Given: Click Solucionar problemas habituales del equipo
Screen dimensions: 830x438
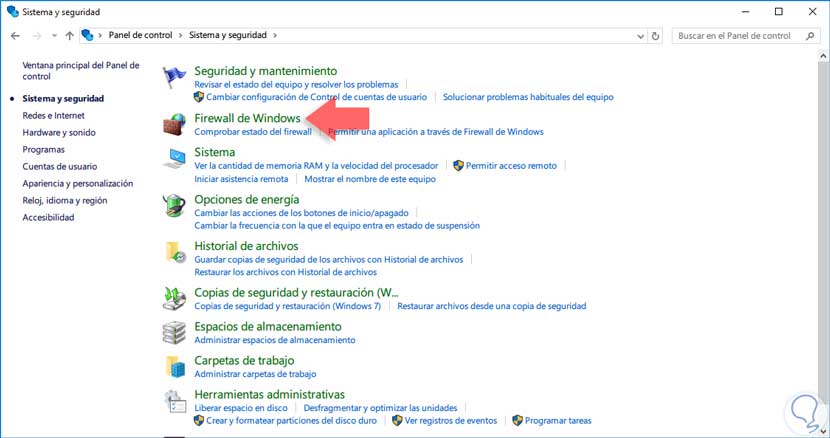Looking at the screenshot, I should click(528, 97).
